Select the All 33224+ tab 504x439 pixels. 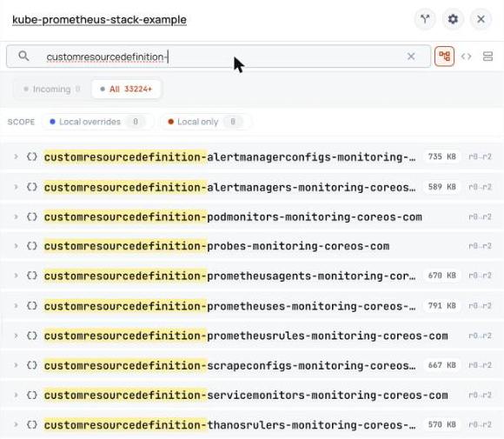[x=126, y=89]
